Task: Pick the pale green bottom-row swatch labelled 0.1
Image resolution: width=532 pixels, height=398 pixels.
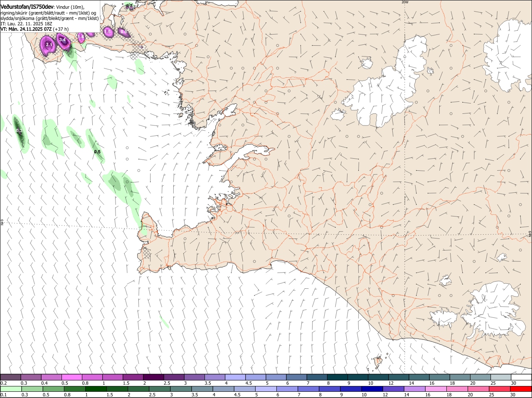Action: tap(10, 389)
